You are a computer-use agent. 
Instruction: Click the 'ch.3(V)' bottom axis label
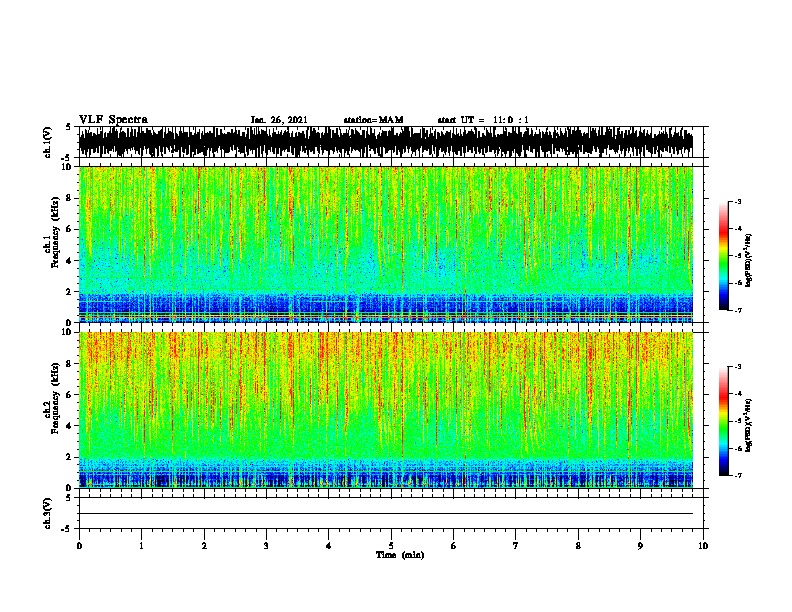click(47, 514)
